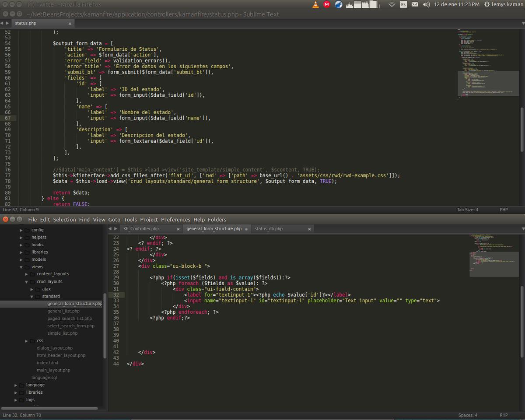Open the Wi-Fi network indicator
This screenshot has width=525, height=420.
[392, 4]
